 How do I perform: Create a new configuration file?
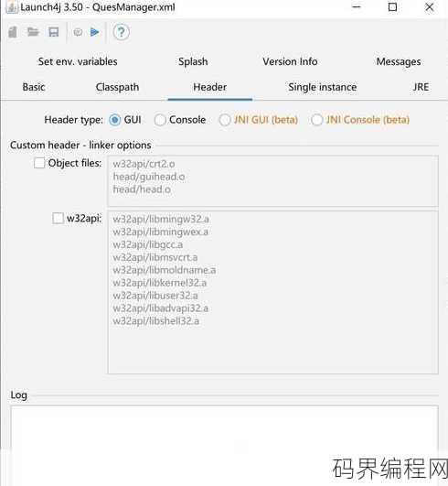click(x=13, y=32)
